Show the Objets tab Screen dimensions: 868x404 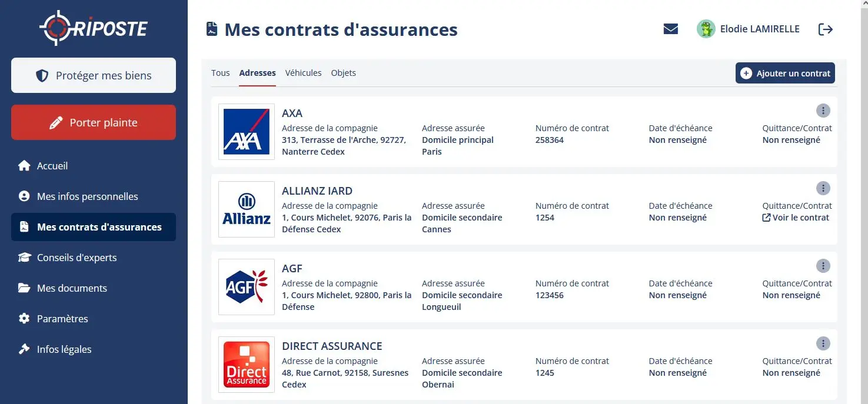pos(343,73)
